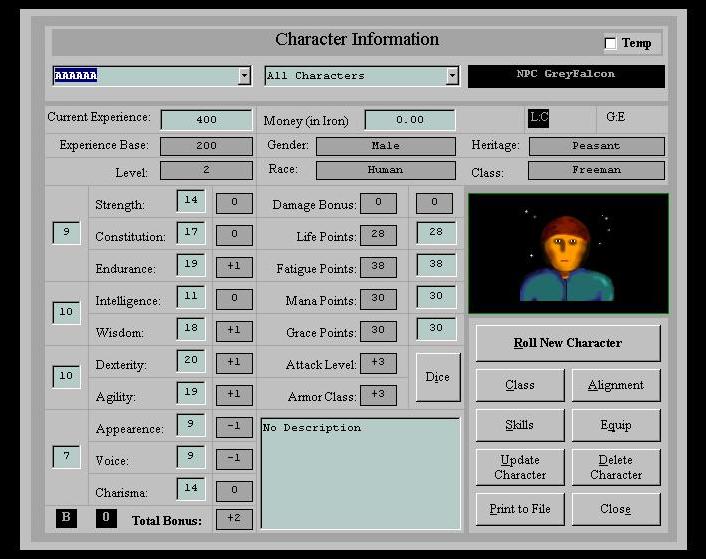
Task: Select Print to File button
Action: coord(519,509)
